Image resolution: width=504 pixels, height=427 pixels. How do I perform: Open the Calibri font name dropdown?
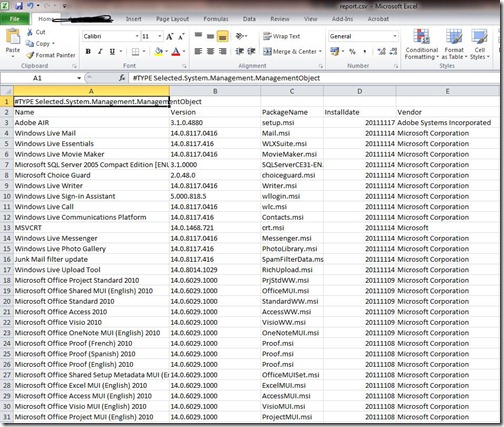[137, 36]
